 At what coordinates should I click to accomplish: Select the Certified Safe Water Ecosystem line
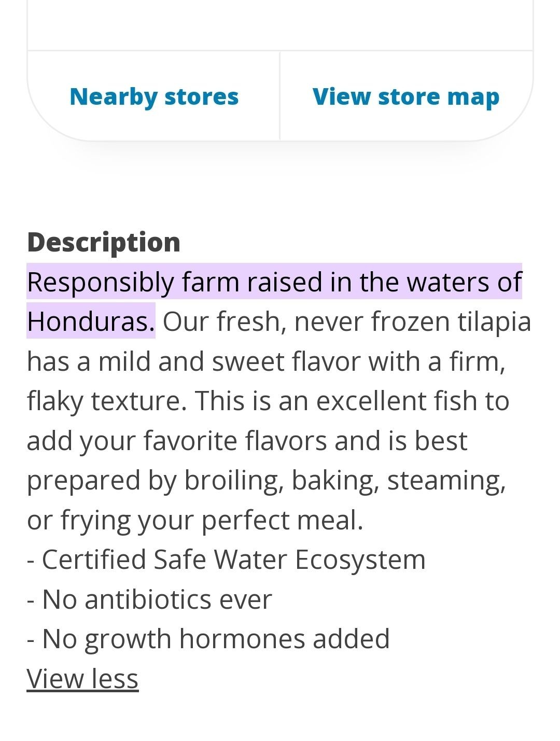(227, 558)
